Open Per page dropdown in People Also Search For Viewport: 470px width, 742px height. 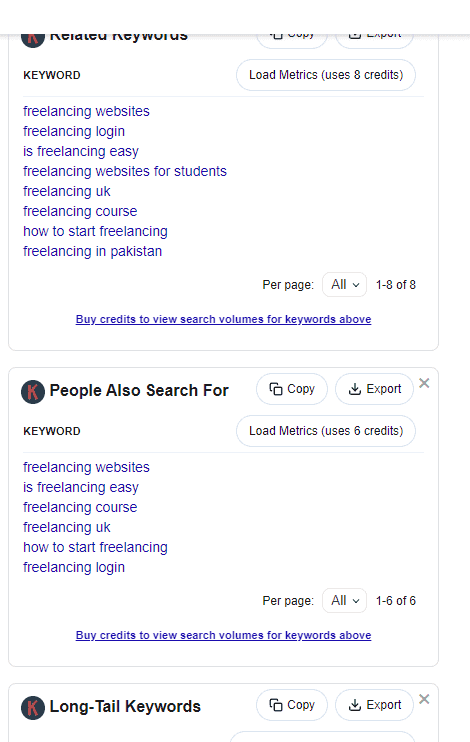(x=345, y=601)
